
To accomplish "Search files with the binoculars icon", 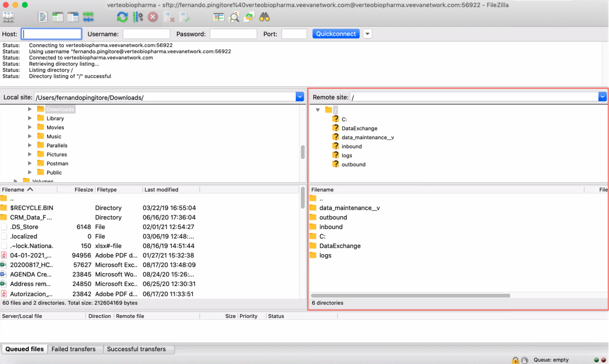I will click(x=265, y=17).
